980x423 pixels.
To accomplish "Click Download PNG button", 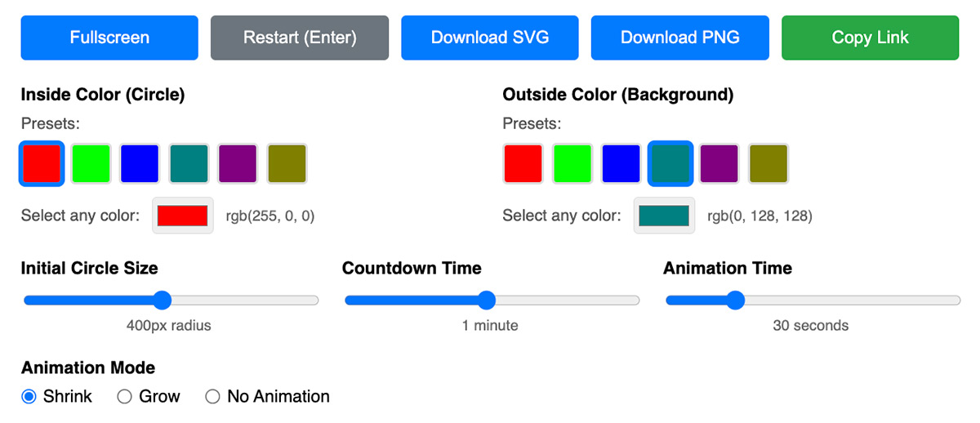I will (679, 38).
